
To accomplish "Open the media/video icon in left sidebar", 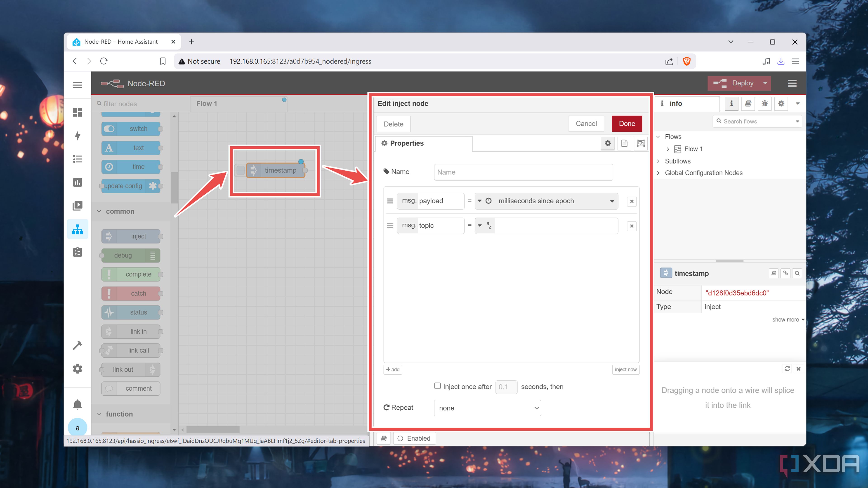I will pos(78,205).
